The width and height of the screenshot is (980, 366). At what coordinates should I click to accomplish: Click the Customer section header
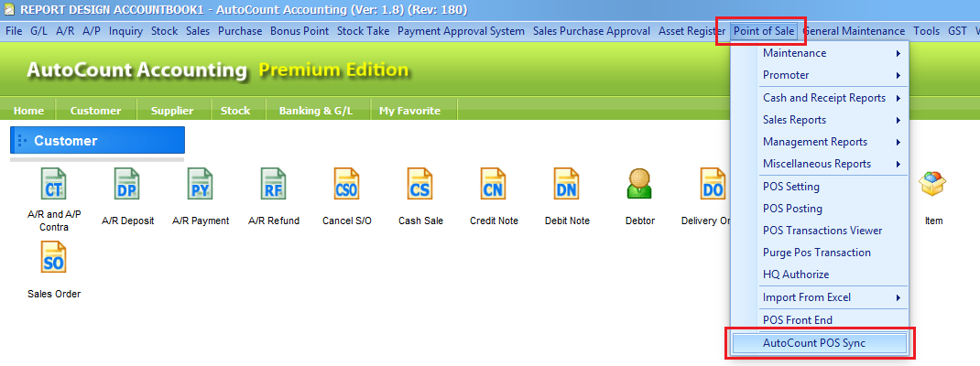(x=97, y=141)
